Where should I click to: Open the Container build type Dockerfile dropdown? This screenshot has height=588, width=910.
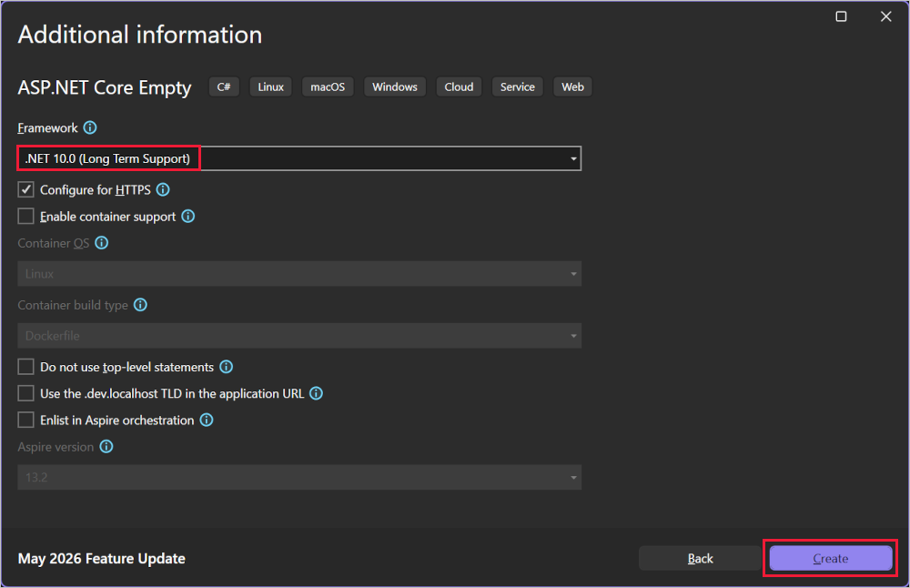point(299,336)
